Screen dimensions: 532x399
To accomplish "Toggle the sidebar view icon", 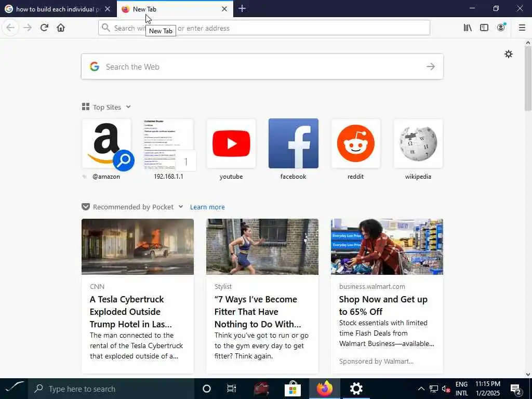I will tap(484, 28).
